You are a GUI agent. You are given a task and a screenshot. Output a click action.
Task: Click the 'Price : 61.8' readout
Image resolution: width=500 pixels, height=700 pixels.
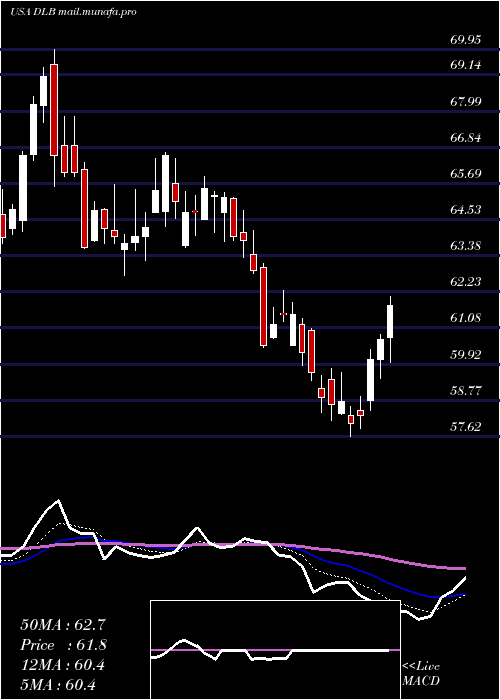click(x=63, y=645)
